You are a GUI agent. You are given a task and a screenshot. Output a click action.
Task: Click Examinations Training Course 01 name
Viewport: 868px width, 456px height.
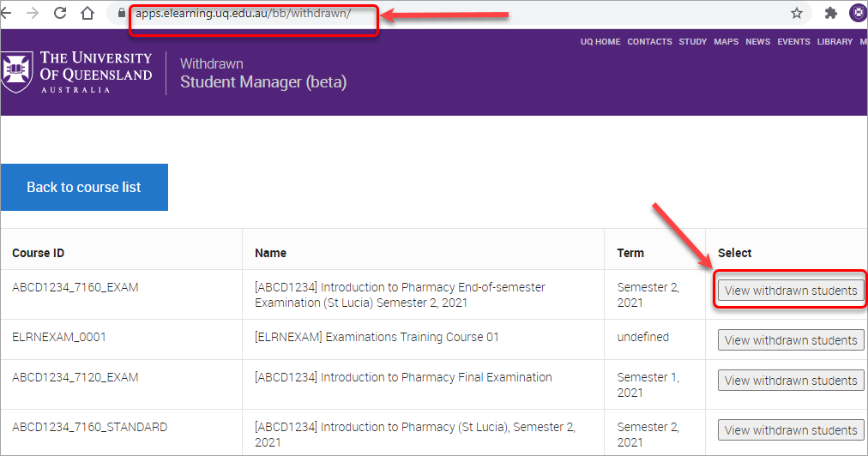point(377,337)
